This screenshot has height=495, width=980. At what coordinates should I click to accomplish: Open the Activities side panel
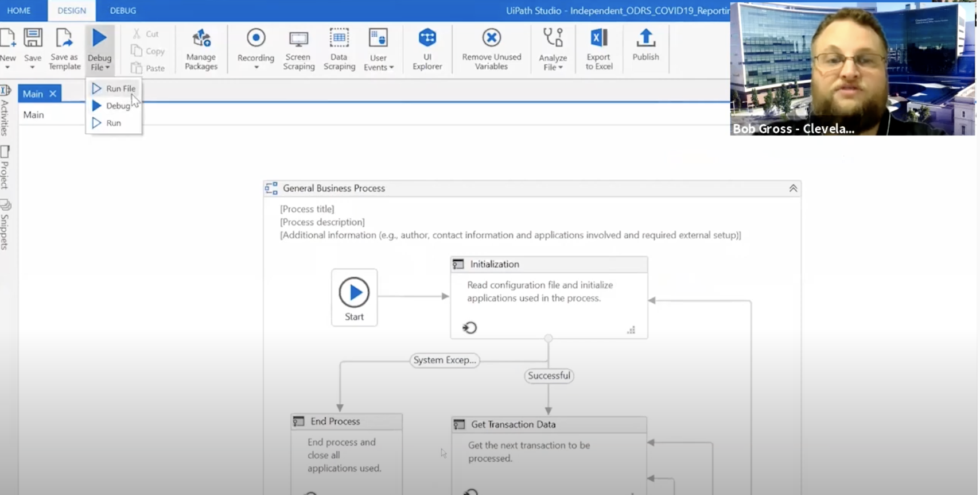[5, 110]
